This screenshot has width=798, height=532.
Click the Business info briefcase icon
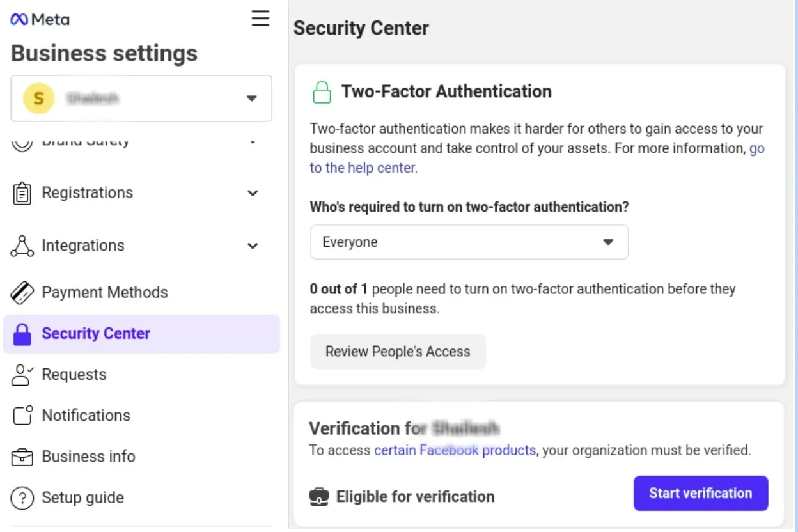22,457
